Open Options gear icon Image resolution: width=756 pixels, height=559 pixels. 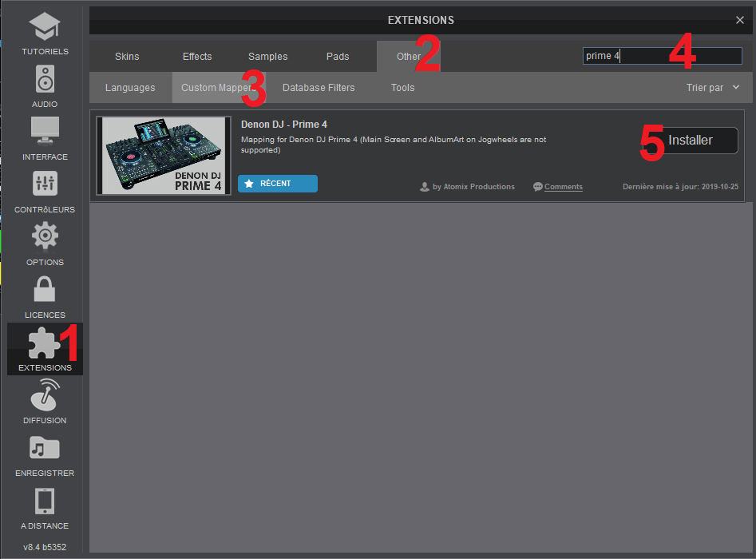pyautogui.click(x=45, y=237)
